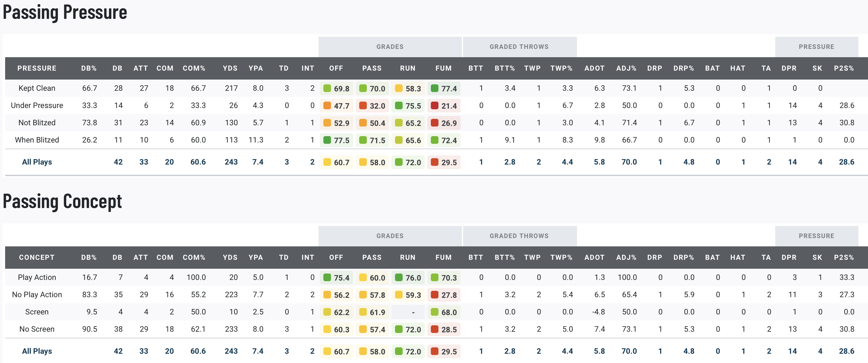
Task: Click green swatch beside When Blitzed 77.5 grade
Action: (327, 140)
